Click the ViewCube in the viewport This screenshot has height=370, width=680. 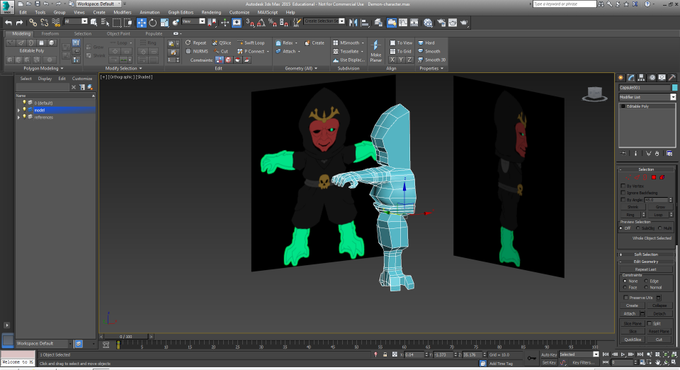[595, 94]
